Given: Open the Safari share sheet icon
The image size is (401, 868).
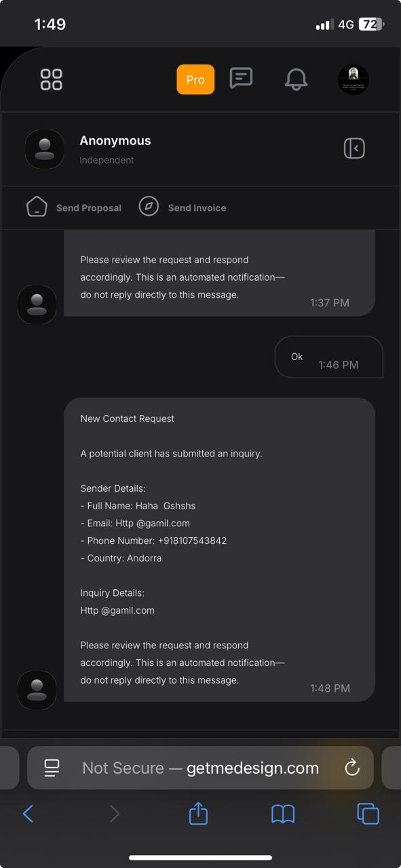Looking at the screenshot, I should coord(198,812).
